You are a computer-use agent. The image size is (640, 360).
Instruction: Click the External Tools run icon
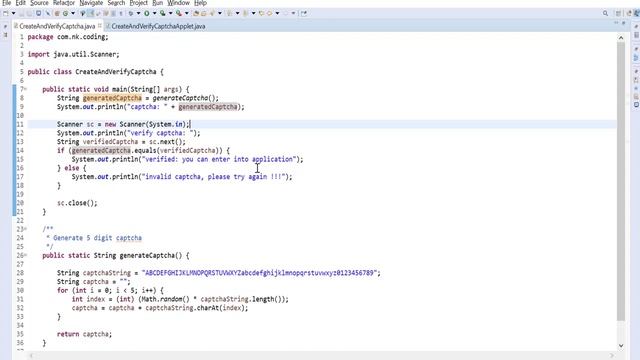coord(178,13)
